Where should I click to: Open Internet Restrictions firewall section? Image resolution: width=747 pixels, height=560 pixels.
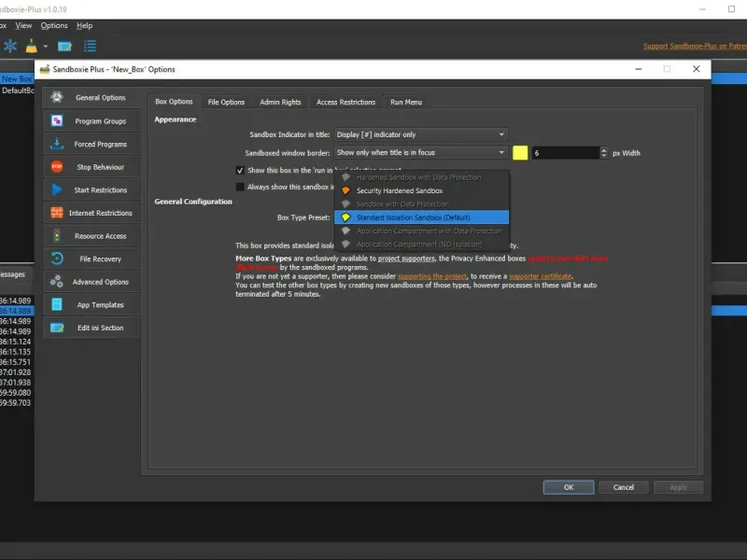coord(92,213)
